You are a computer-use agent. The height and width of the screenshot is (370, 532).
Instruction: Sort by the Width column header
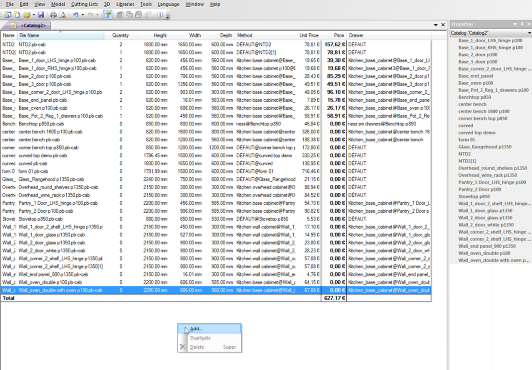coord(186,35)
